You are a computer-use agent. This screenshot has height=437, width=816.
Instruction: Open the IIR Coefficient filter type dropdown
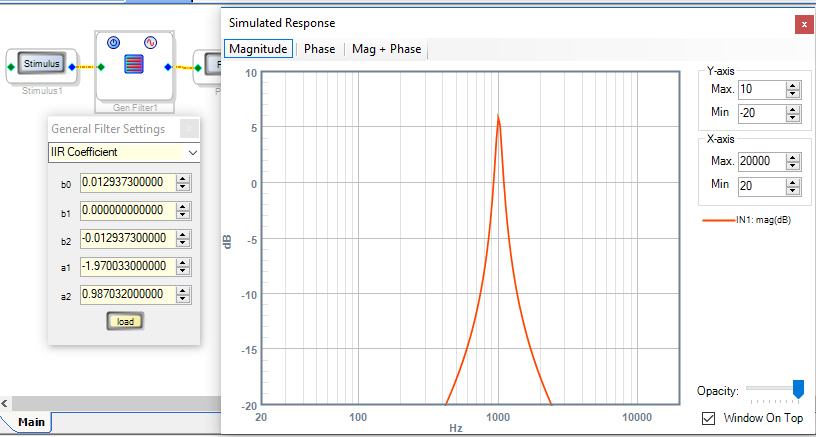(124, 152)
